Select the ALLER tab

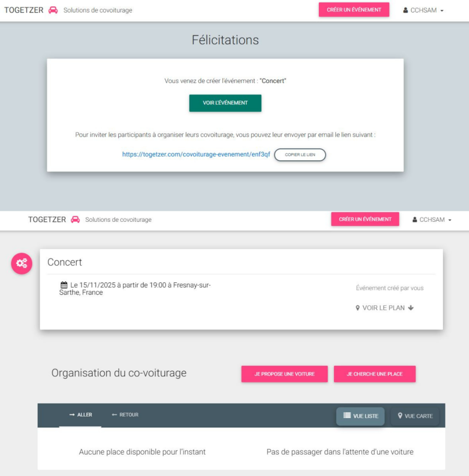click(80, 415)
